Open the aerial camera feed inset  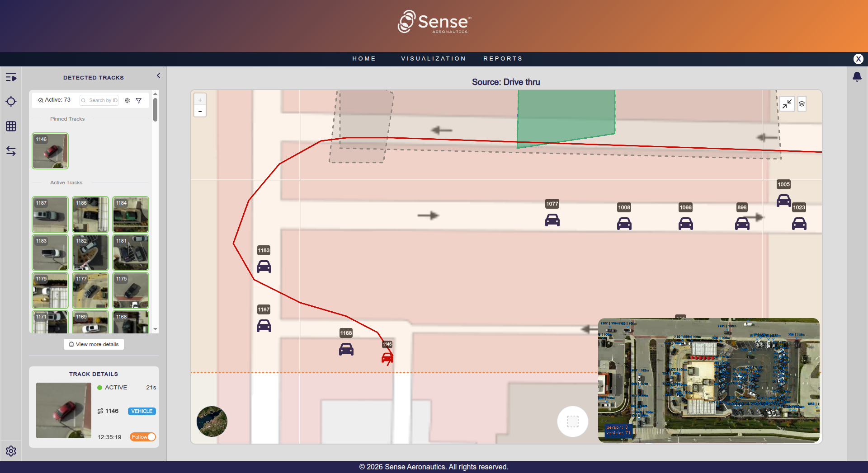tap(709, 380)
